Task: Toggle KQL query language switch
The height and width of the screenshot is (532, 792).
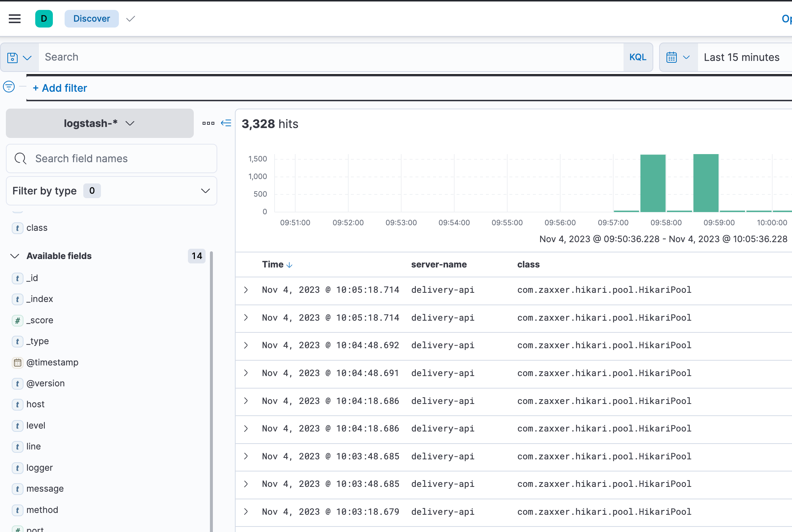Action: [637, 57]
